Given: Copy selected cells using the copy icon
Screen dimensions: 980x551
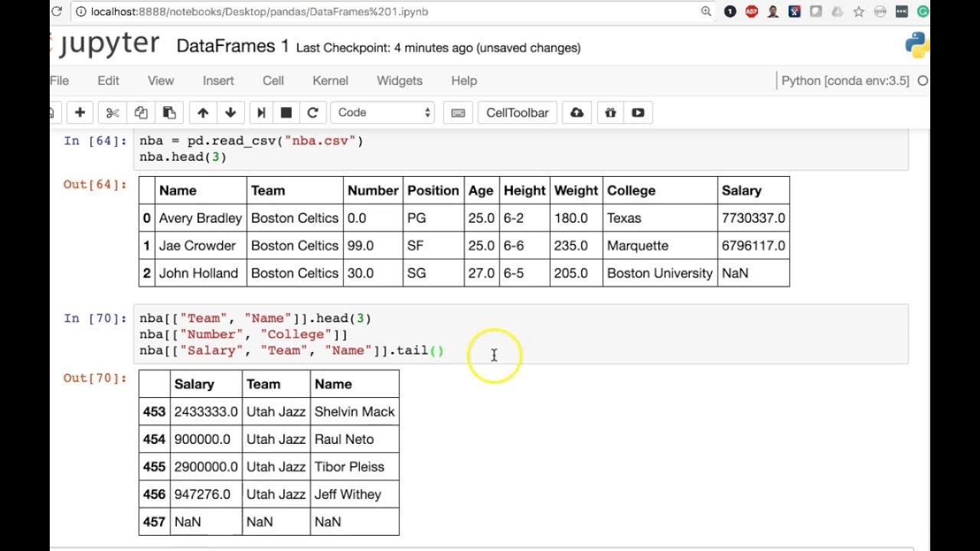Looking at the screenshot, I should [141, 112].
